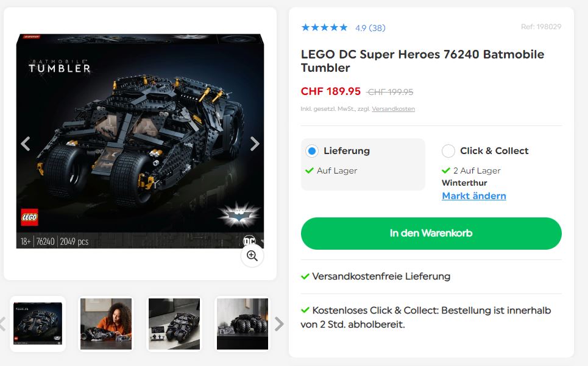Click the zoom magnifier icon on product image
This screenshot has width=588, height=366.
(x=252, y=256)
